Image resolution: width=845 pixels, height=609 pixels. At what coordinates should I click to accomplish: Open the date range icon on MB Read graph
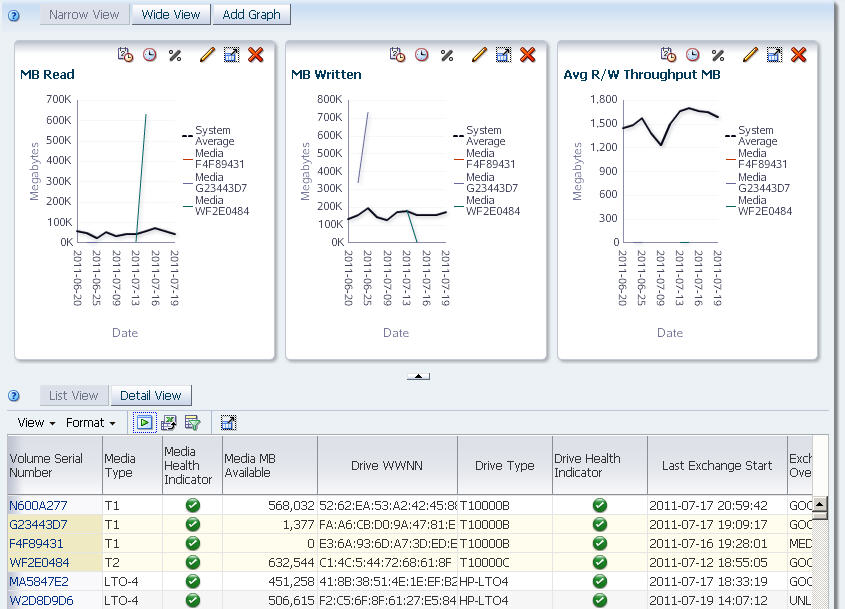click(125, 54)
